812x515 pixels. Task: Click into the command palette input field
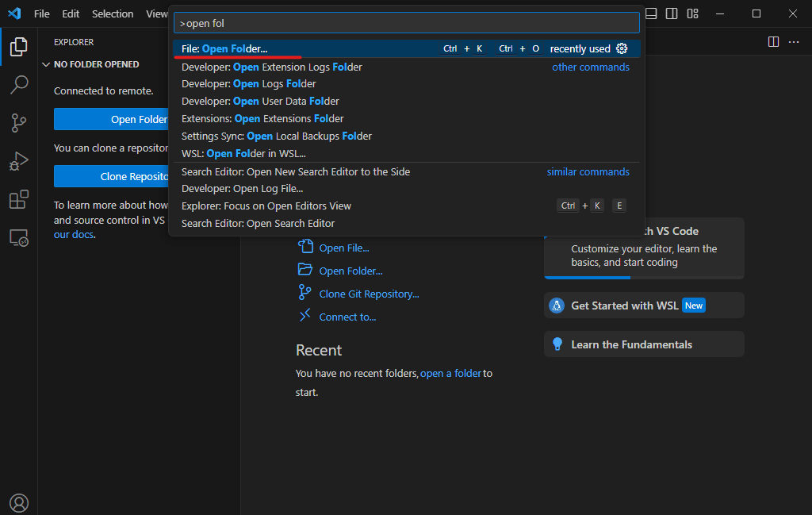click(407, 23)
